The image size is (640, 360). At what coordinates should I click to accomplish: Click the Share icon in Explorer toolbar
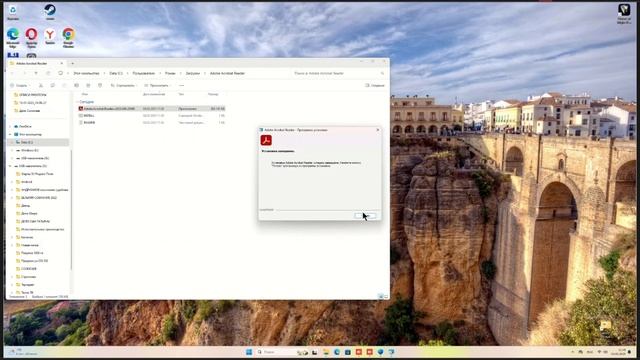click(x=88, y=85)
